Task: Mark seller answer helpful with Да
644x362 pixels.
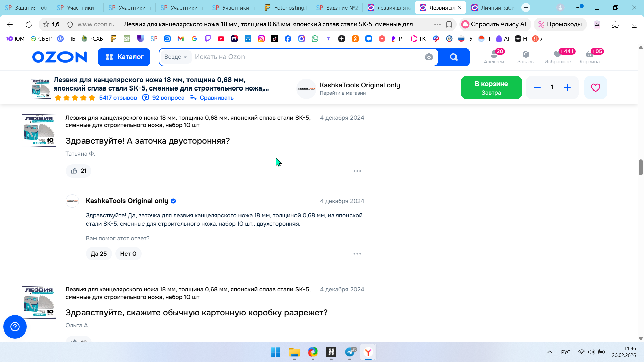Action: pyautogui.click(x=99, y=254)
